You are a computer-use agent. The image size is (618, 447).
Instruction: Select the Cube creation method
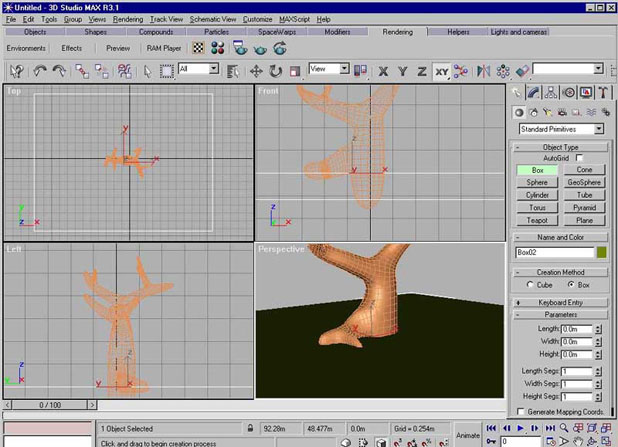pos(530,285)
